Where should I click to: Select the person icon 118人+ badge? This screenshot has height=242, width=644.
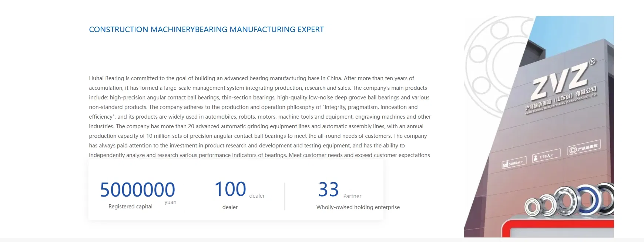(546, 156)
